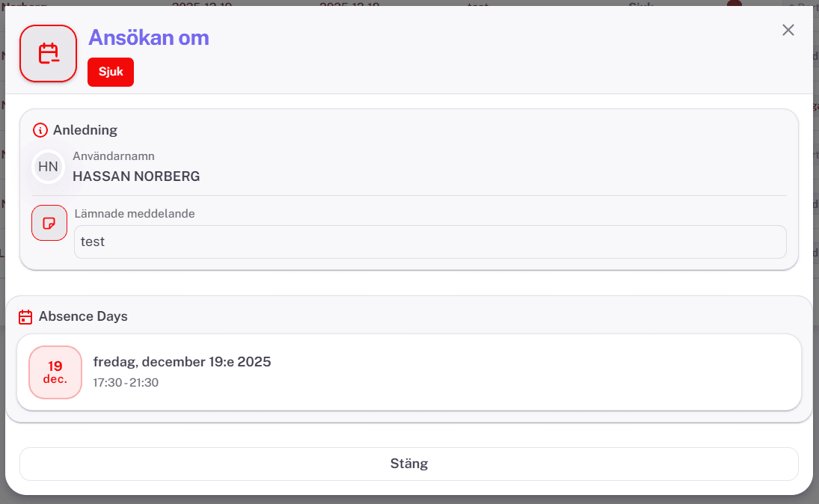Click the calendar icon beside Absence Days
Viewport: 819px width, 504px height.
click(x=25, y=316)
